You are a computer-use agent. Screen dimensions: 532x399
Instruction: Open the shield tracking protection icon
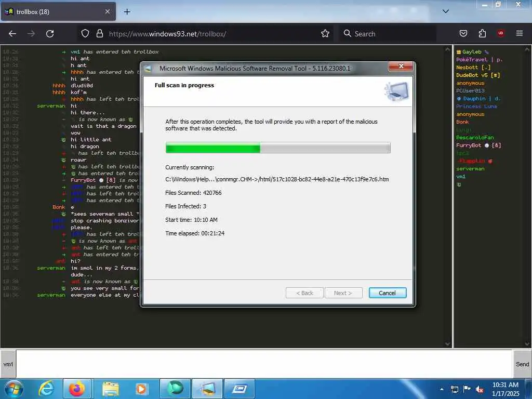[85, 34]
